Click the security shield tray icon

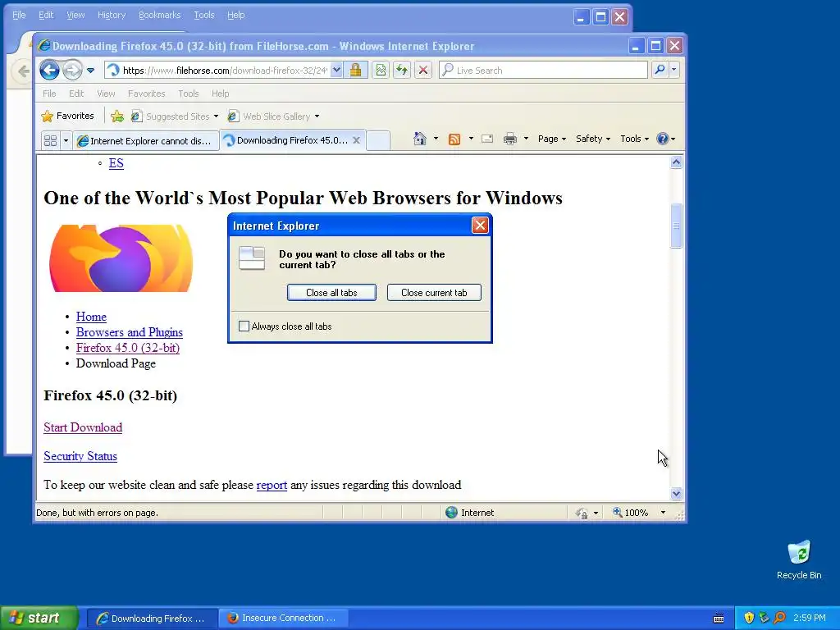click(x=749, y=618)
